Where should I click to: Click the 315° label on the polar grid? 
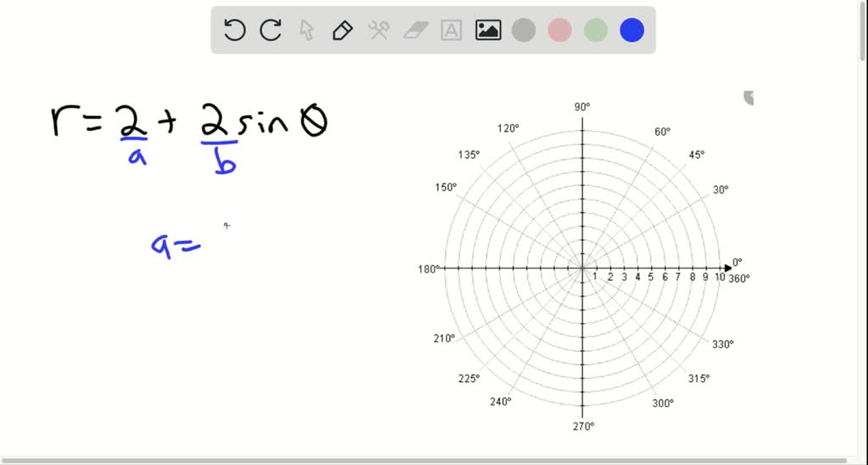click(x=698, y=378)
